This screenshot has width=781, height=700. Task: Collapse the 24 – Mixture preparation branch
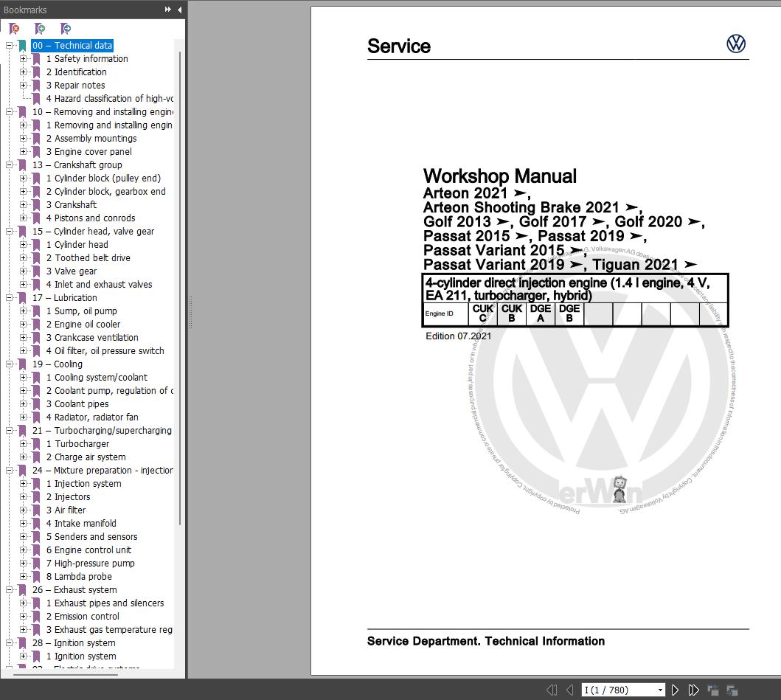coord(9,471)
